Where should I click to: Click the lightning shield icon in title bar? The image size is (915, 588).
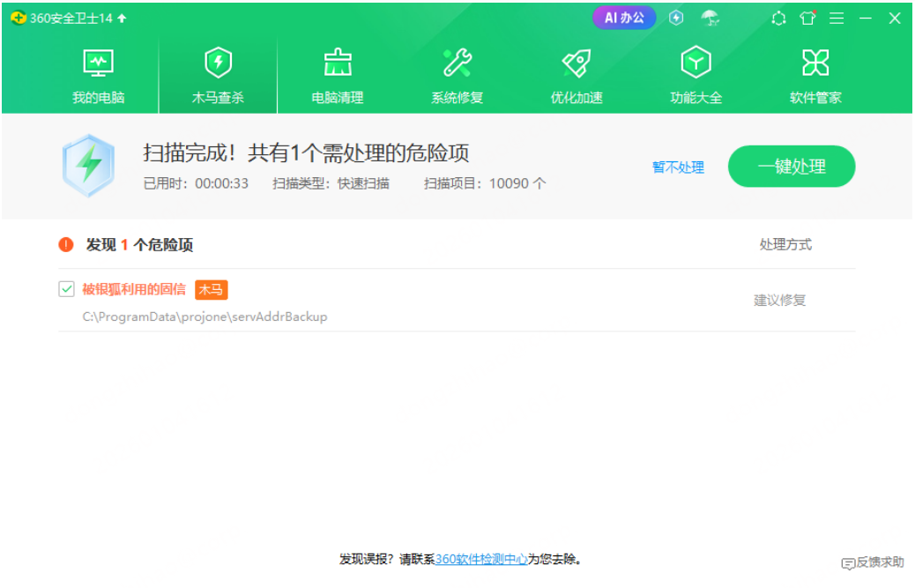pyautogui.click(x=676, y=18)
